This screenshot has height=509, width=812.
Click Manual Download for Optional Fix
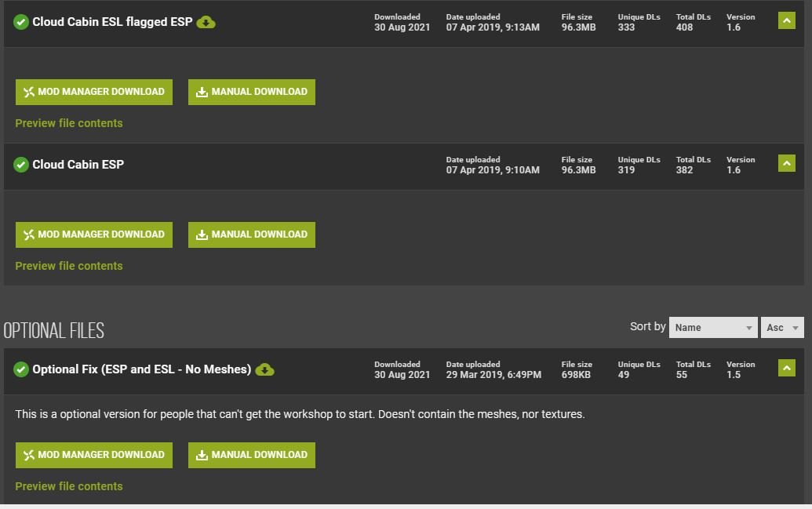252,455
